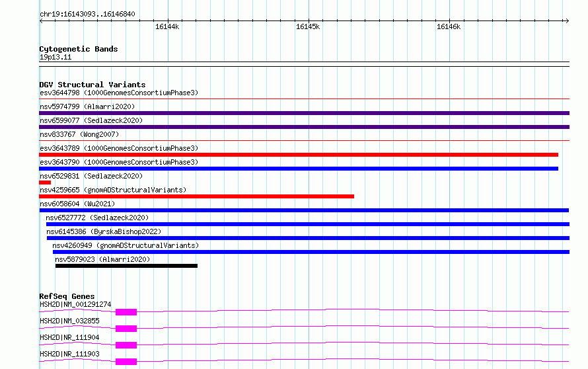The height and width of the screenshot is (369, 588).
Task: Select the esv3643790 blue variant bar
Action: (x=299, y=169)
